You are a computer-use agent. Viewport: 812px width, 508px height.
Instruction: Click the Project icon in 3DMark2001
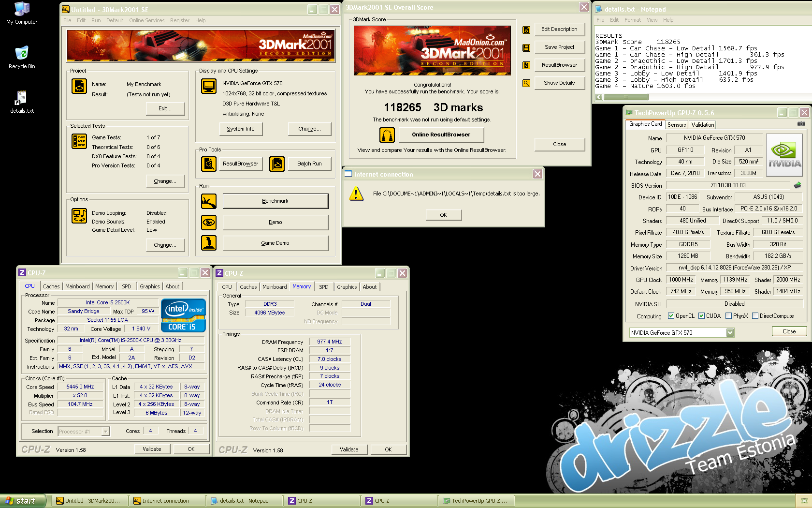79,86
